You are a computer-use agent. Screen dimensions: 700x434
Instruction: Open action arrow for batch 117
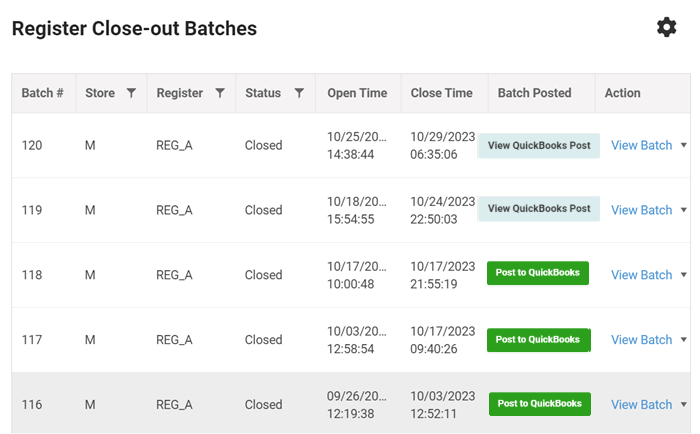(x=683, y=339)
